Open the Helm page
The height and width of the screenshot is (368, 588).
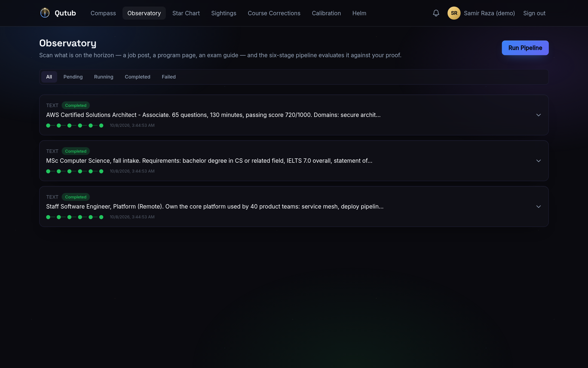click(x=359, y=13)
